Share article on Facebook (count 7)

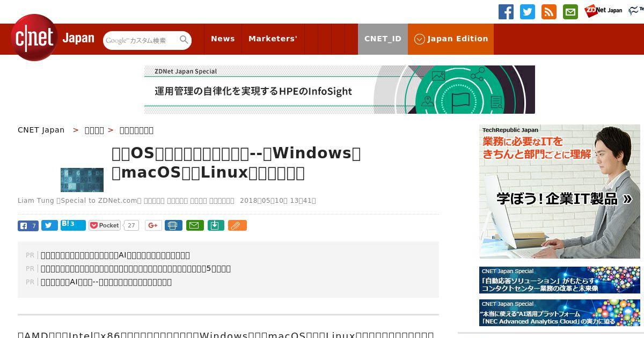(x=28, y=226)
